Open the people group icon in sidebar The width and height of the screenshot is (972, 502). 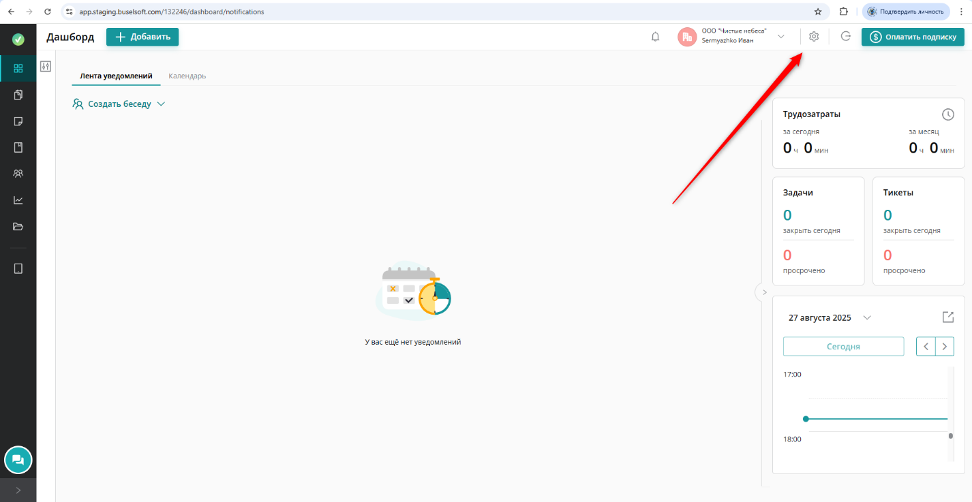tap(18, 174)
